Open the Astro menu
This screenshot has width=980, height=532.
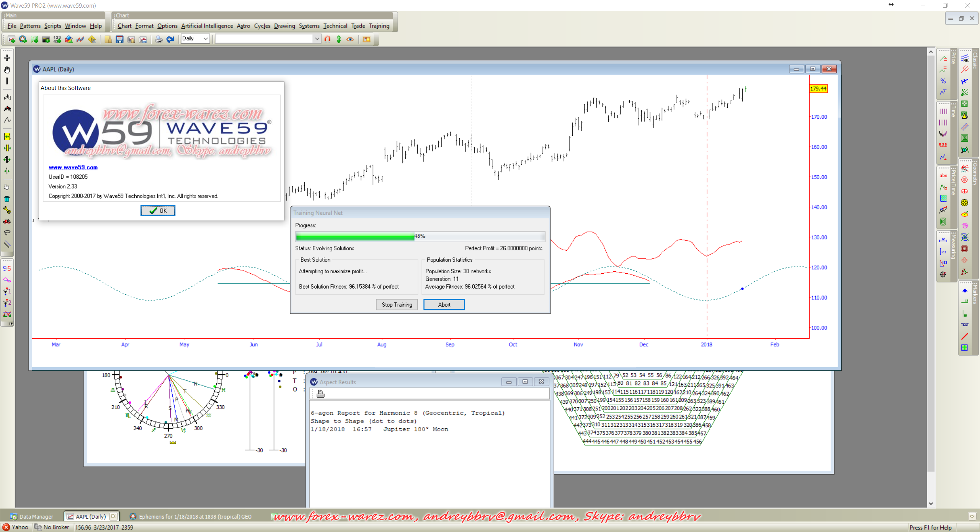coord(243,26)
